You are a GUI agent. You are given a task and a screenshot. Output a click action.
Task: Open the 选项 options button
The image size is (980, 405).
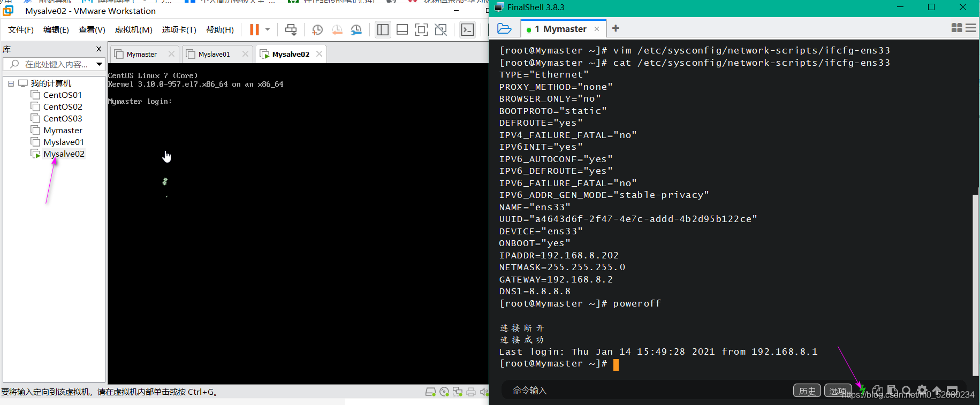pos(838,391)
